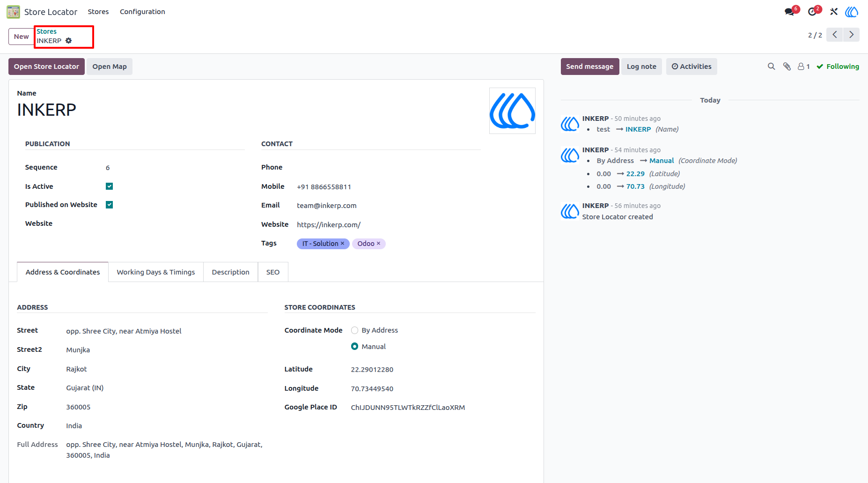Click the gear actions icon next to INKERP

click(x=69, y=41)
